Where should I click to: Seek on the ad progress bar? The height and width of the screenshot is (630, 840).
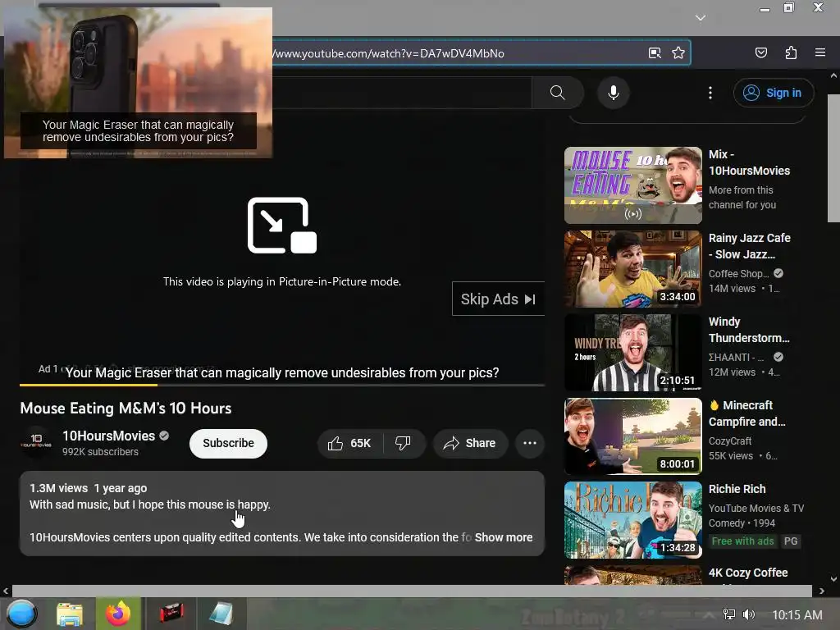click(282, 385)
